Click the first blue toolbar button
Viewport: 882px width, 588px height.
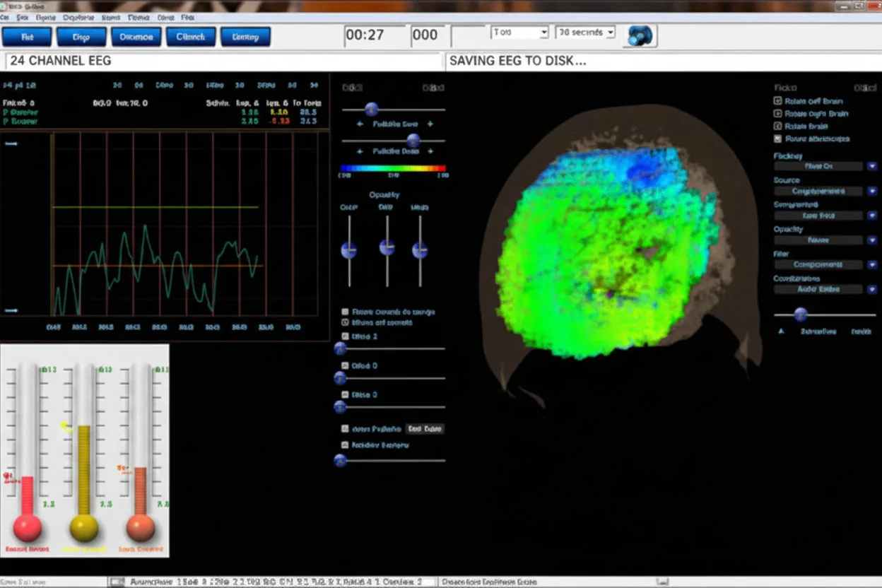point(27,37)
